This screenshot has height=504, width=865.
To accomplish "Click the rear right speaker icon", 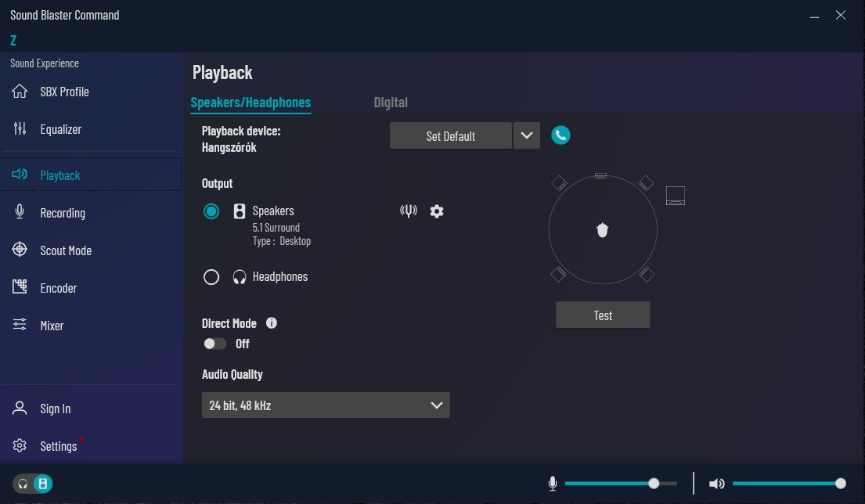I will [647, 274].
